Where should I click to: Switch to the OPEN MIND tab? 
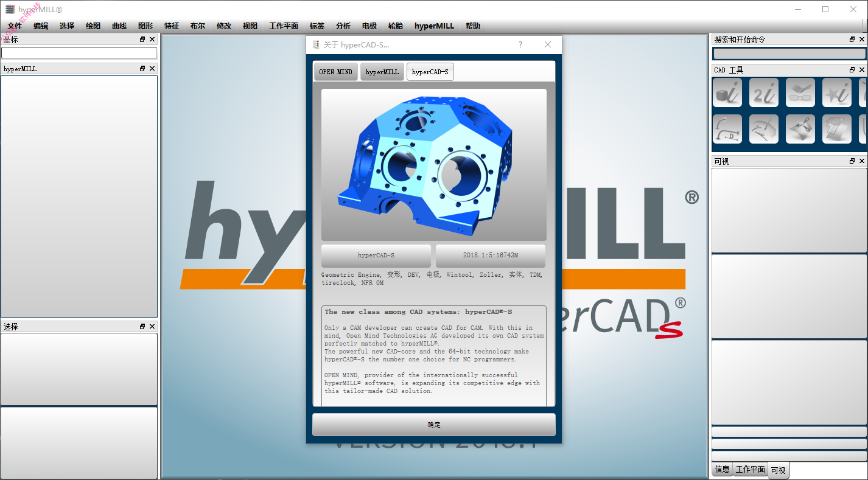point(336,72)
